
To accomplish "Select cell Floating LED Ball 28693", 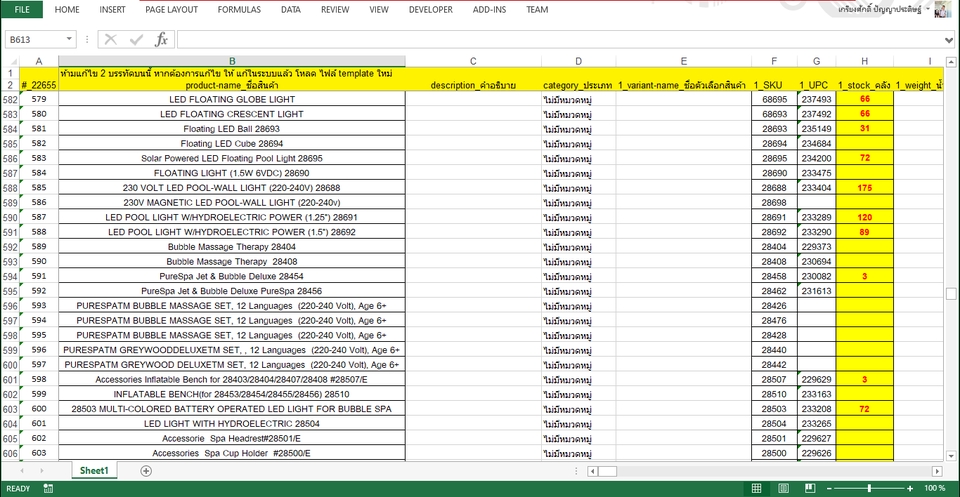I will 232,129.
